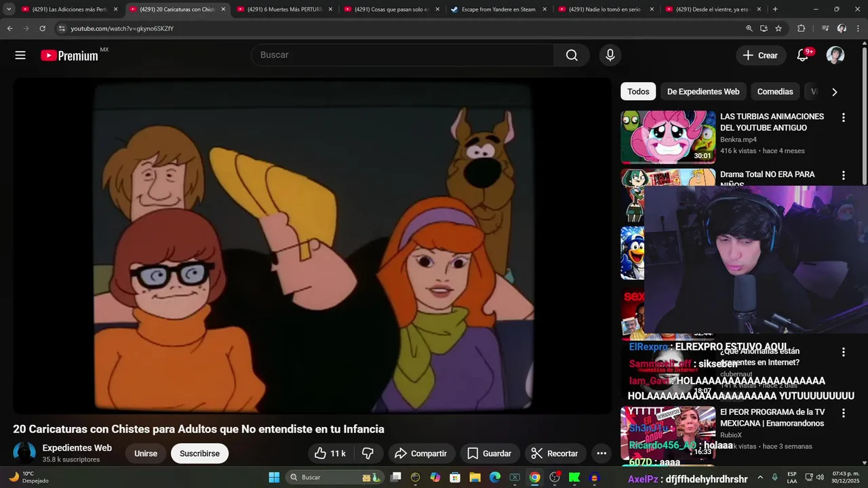Open LAS TURBIAS ANIMACIONES DEL YOUTUBE ANTIGUO title
The width and height of the screenshot is (868, 488).
pos(772,122)
